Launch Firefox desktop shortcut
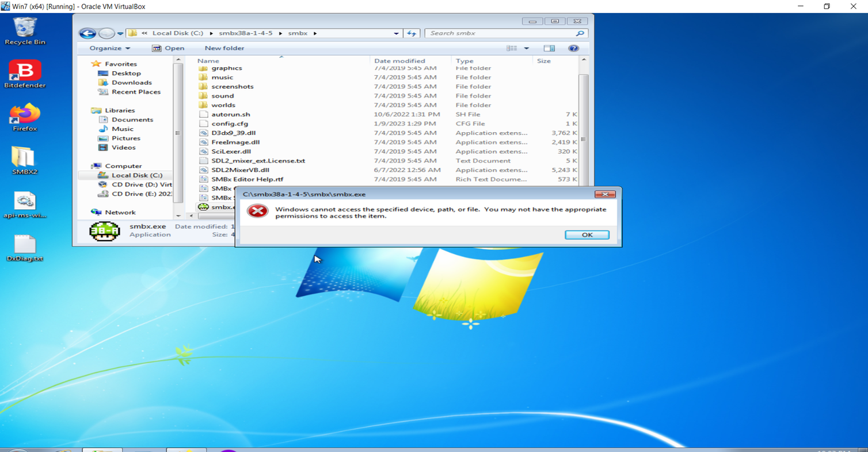The width and height of the screenshot is (868, 452). click(x=25, y=118)
